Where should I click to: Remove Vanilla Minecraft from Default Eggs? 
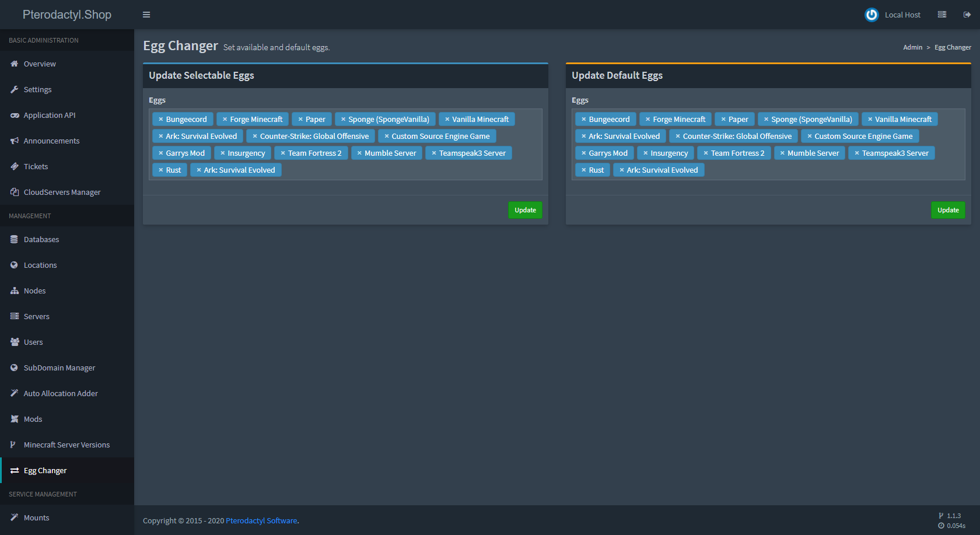tap(870, 120)
